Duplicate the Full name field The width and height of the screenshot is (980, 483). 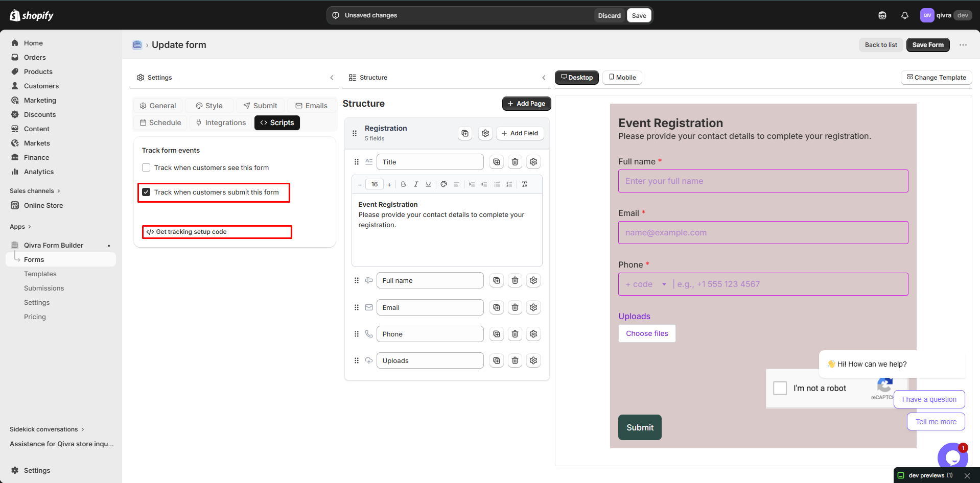coord(497,280)
